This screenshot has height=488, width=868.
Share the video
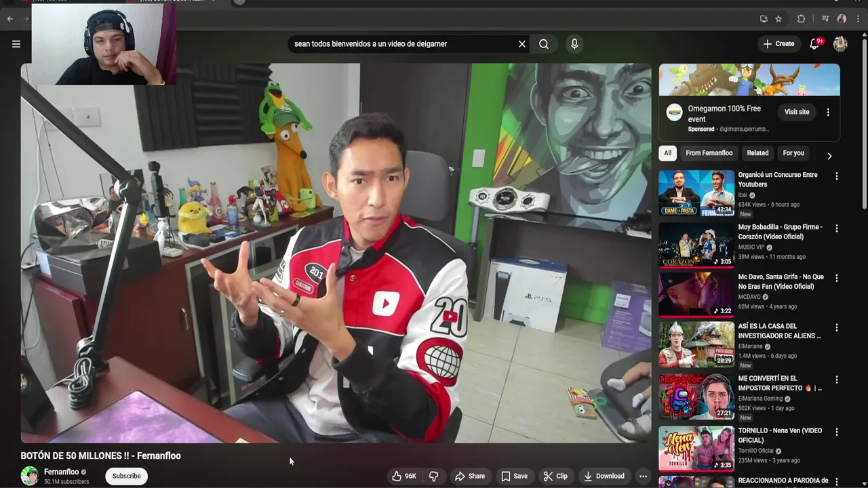point(470,476)
